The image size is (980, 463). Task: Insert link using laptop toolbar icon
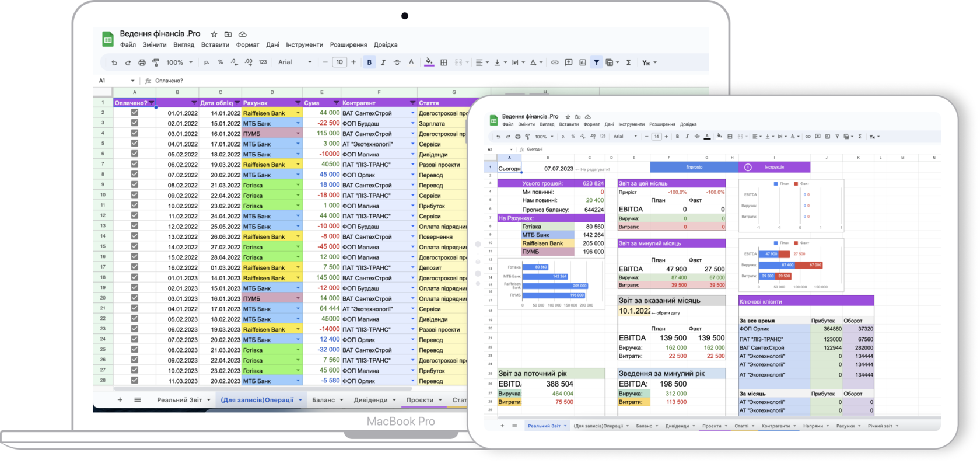click(555, 62)
